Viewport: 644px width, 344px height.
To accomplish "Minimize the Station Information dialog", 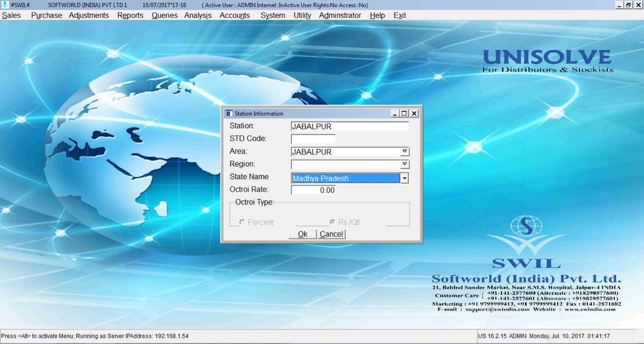I will coord(394,113).
